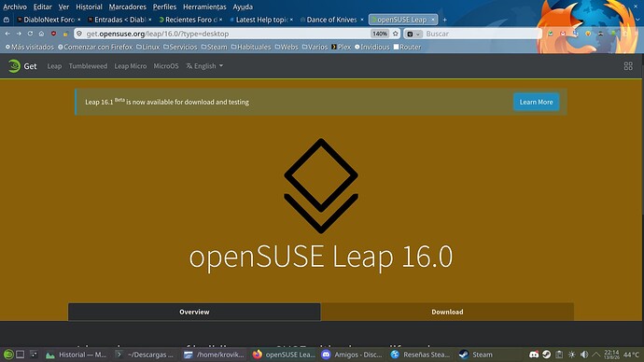The image size is (644, 362).
Task: Open Firefox View icon left of tabs
Action: coord(7,20)
